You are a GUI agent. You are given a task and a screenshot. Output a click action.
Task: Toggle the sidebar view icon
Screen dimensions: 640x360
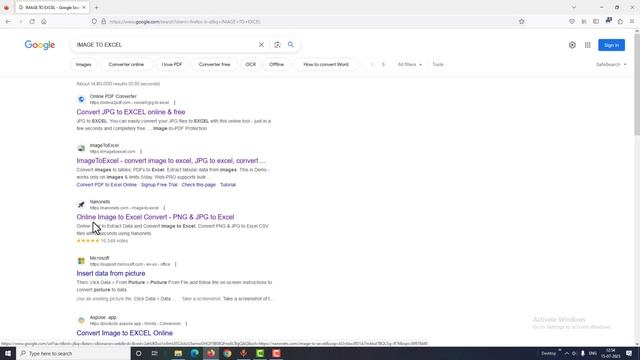click(596, 22)
